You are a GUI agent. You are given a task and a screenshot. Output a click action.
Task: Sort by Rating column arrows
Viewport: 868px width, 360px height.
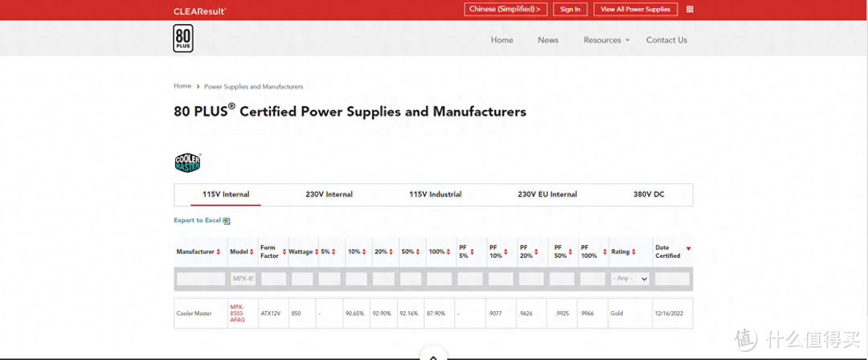634,252
